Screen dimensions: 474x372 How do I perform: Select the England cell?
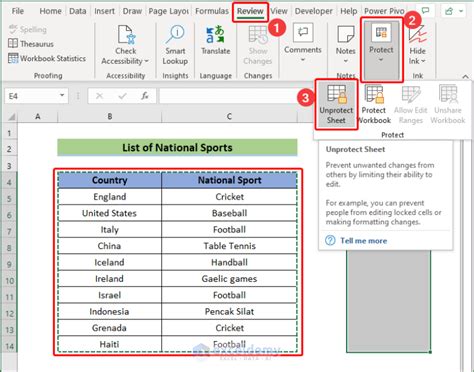[110, 197]
